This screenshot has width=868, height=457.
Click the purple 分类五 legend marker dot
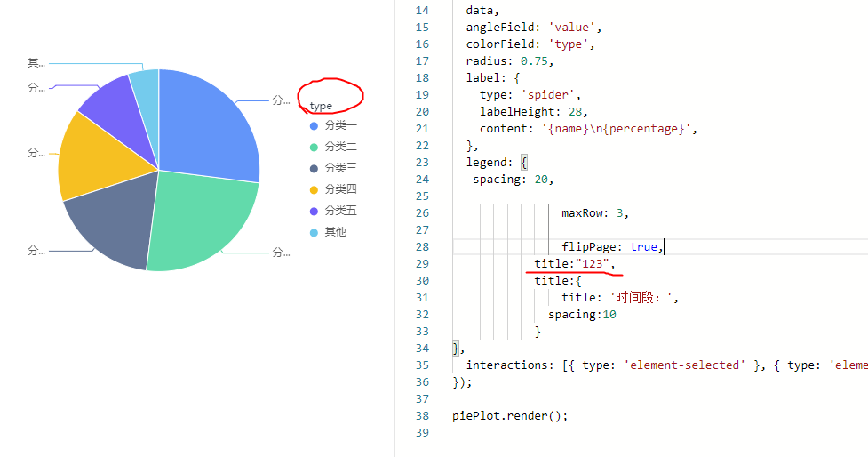coord(314,211)
